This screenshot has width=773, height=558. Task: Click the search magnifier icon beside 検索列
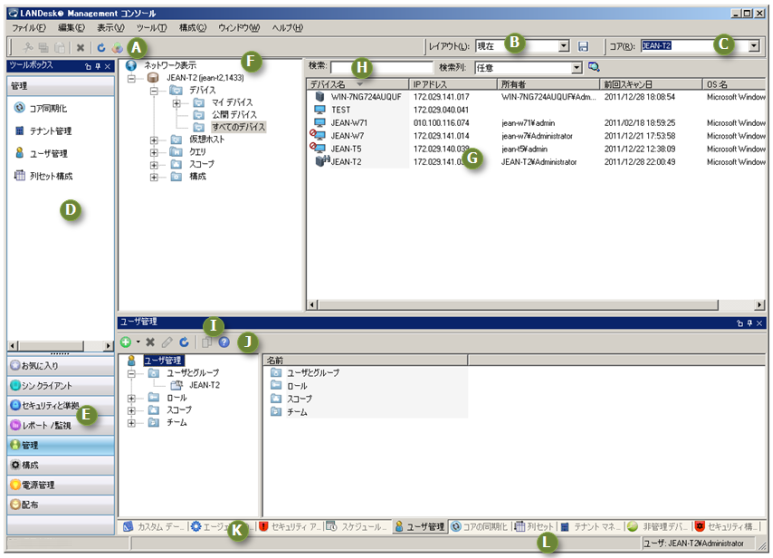(x=594, y=67)
